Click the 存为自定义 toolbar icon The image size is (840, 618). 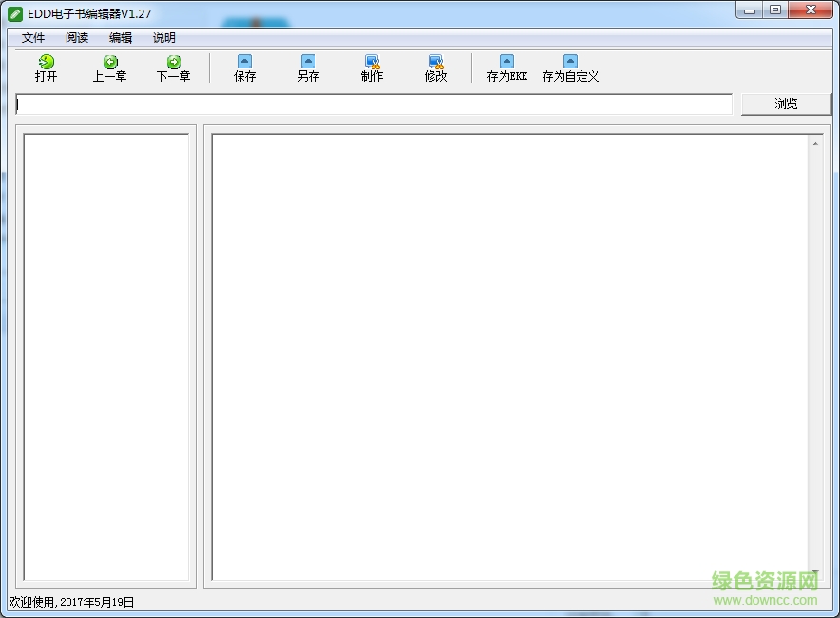point(570,68)
